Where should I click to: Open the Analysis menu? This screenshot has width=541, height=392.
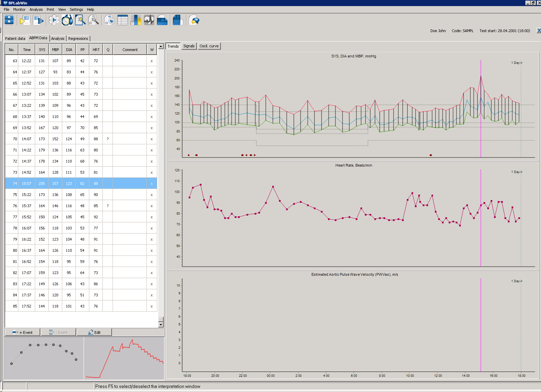tap(36, 9)
